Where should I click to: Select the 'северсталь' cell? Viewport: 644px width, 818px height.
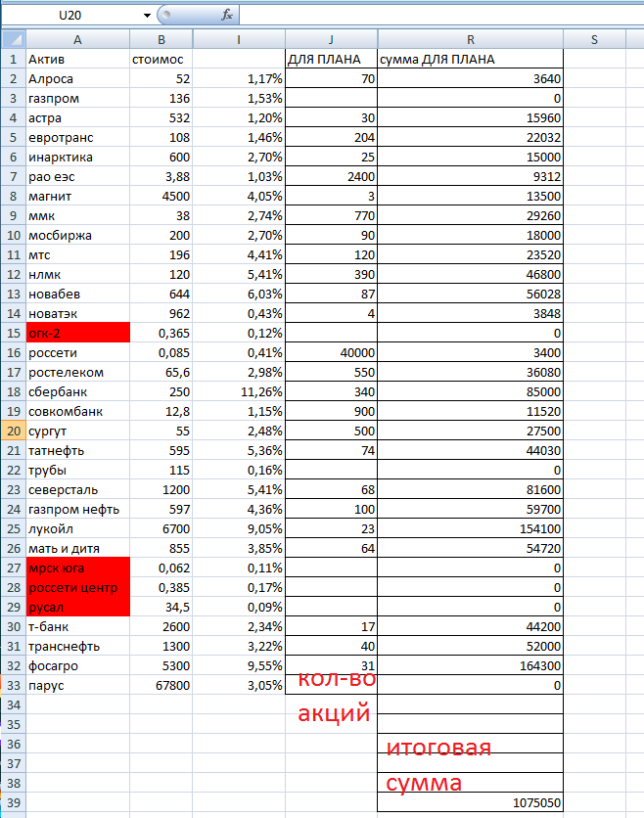coord(77,489)
